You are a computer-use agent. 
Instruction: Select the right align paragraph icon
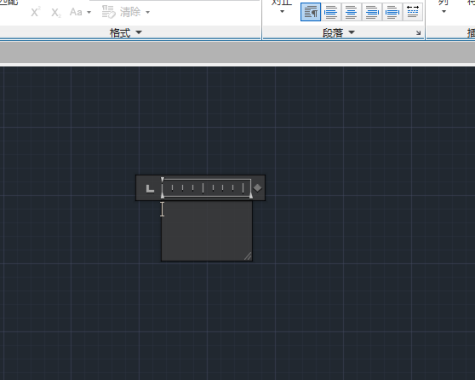click(372, 12)
